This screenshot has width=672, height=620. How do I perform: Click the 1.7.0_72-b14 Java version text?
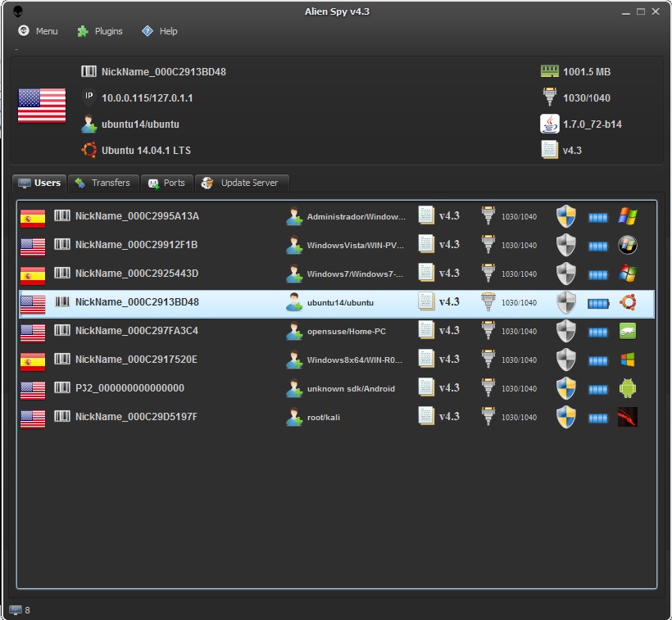click(593, 124)
